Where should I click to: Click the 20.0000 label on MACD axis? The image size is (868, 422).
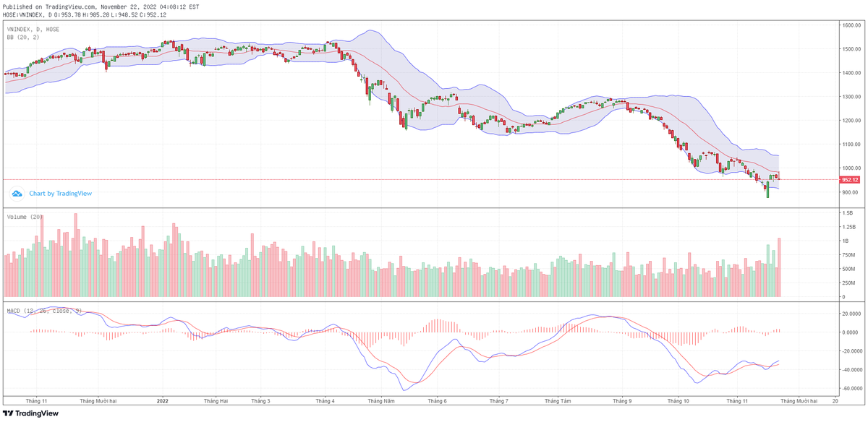(x=848, y=314)
